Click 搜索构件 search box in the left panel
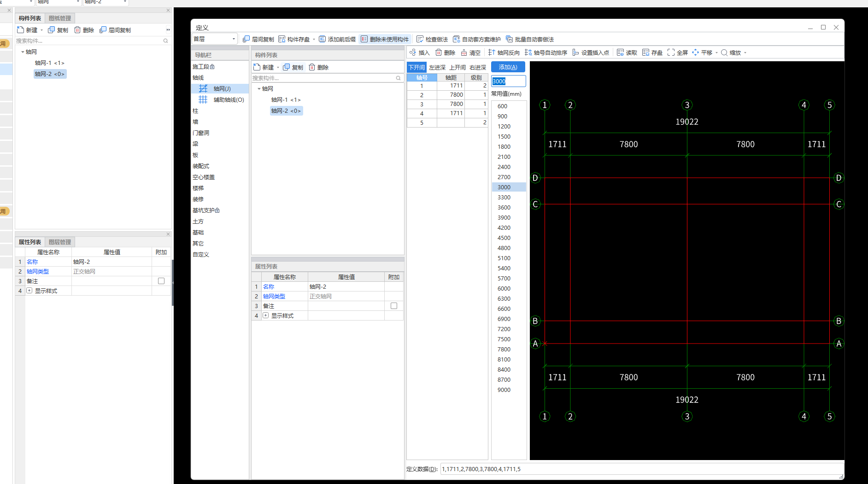The width and height of the screenshot is (868, 484). point(92,41)
